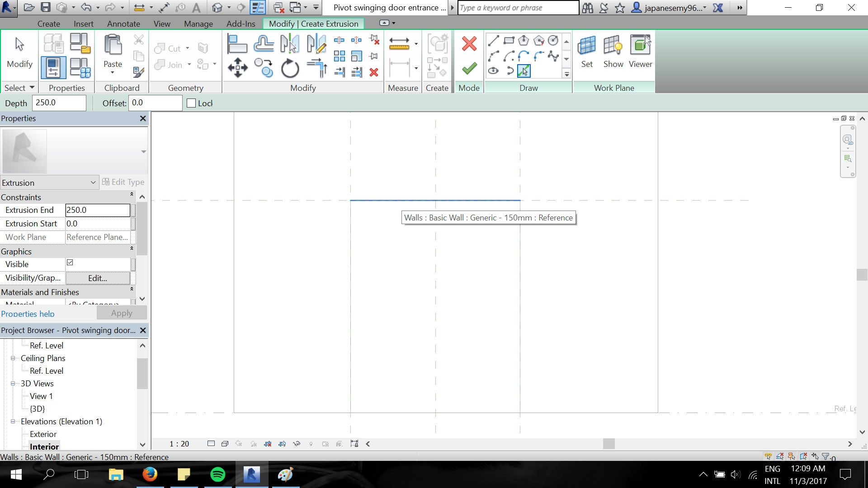Select the Ellipse draw tool
This screenshot has height=488, width=868.
click(493, 71)
